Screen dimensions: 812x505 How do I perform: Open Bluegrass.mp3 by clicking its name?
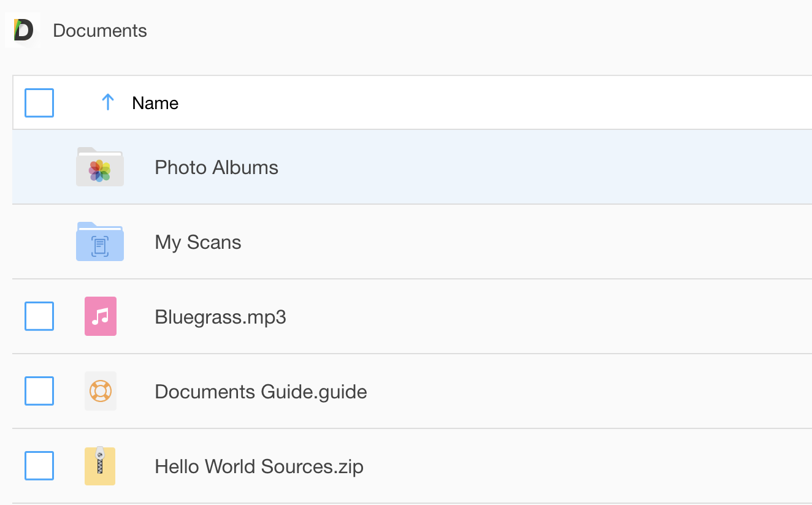220,316
